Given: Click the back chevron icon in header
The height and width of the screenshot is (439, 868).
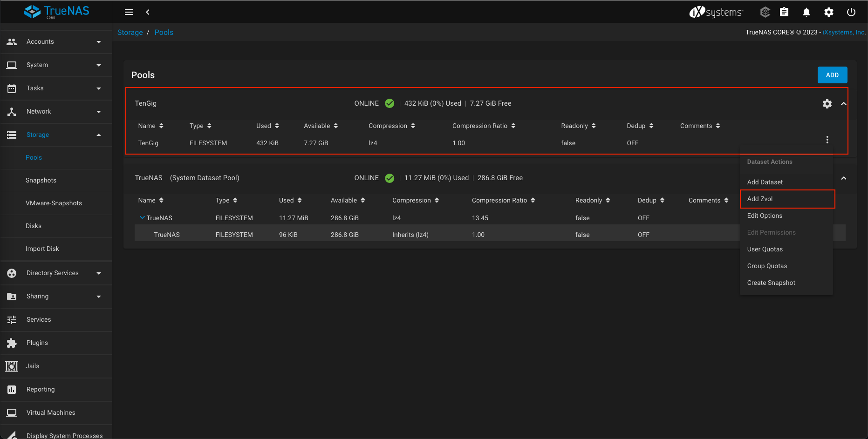Looking at the screenshot, I should tap(148, 12).
